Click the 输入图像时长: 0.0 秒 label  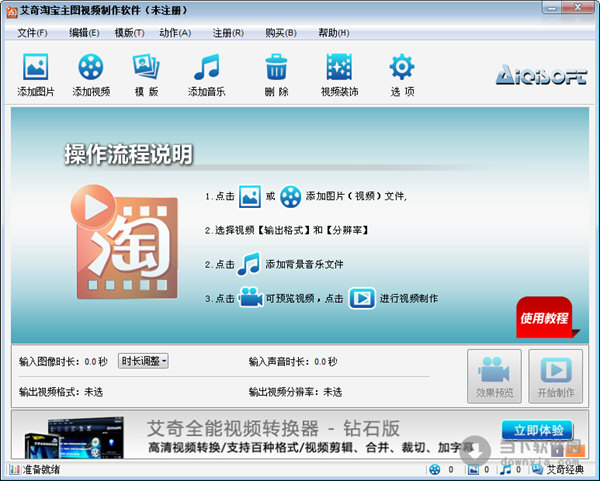click(63, 361)
